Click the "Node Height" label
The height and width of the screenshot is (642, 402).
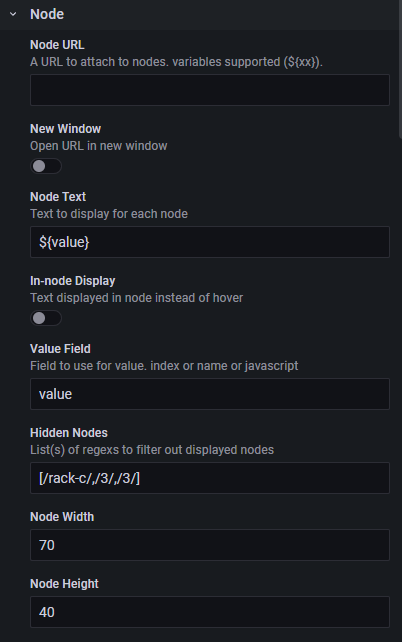[x=64, y=583]
